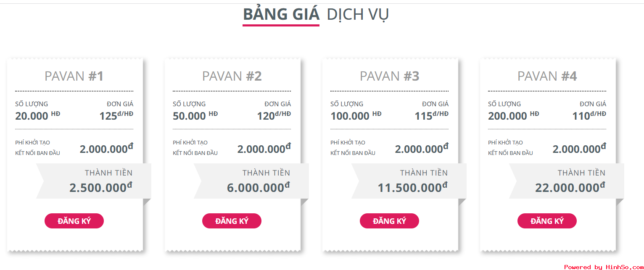Click ĐĂNG KÝ button under PAVAN #1

click(x=74, y=221)
